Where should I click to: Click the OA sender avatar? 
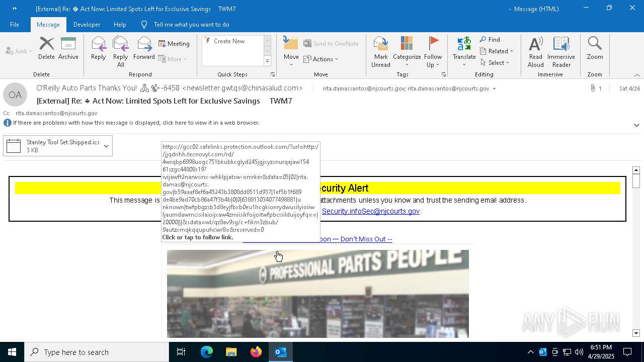15,95
